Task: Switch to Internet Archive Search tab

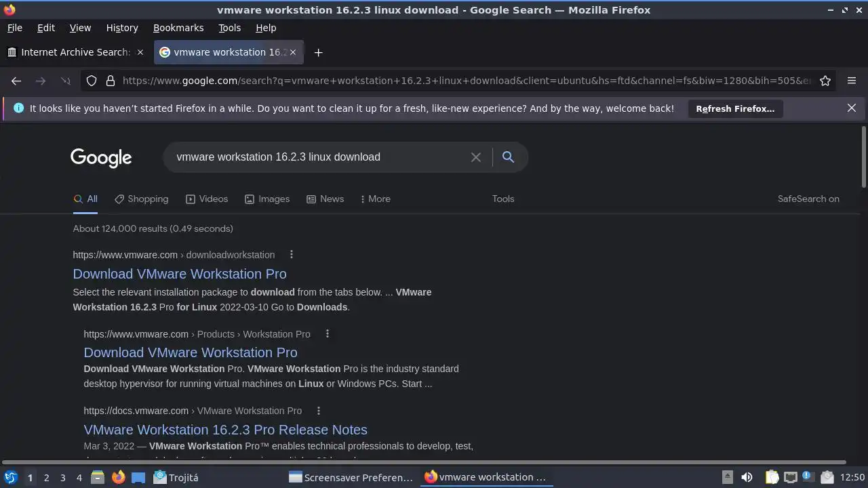Action: pos(75,52)
